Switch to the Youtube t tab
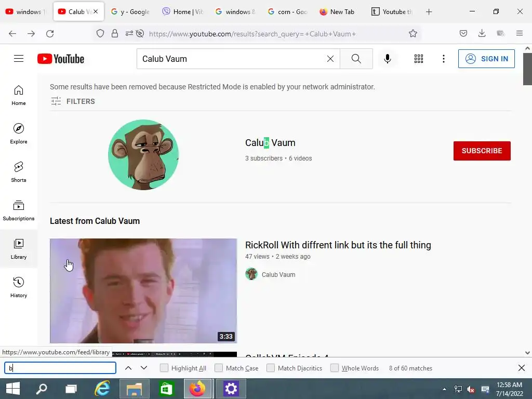Viewport: 532px width, 399px height. [x=392, y=12]
